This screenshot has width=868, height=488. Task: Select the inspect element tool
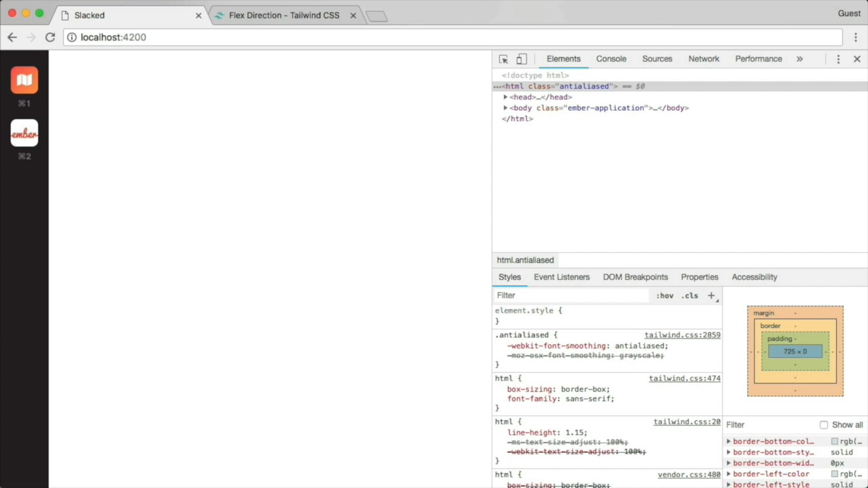point(503,59)
